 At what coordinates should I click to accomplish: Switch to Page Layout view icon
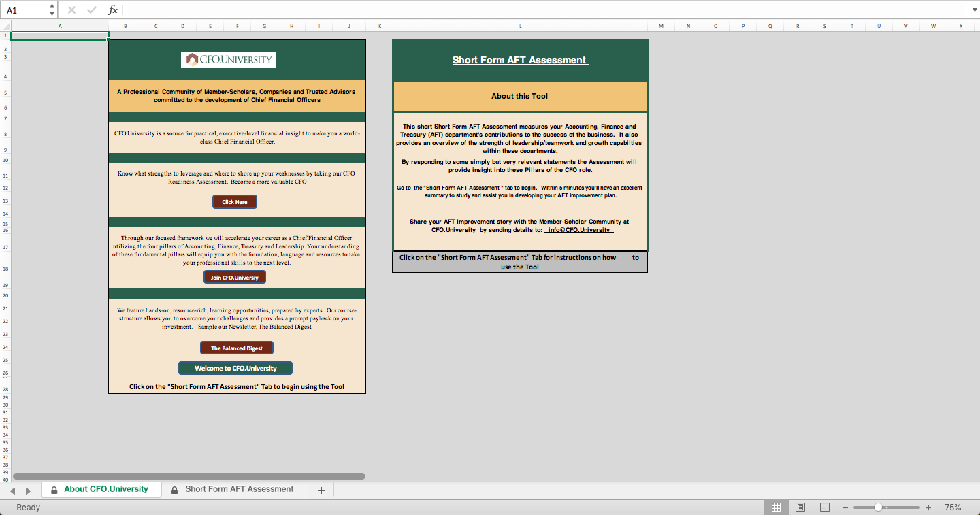[x=800, y=508]
